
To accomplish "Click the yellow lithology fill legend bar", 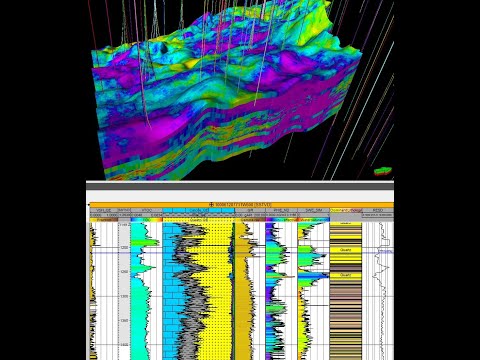I will tap(199, 220).
